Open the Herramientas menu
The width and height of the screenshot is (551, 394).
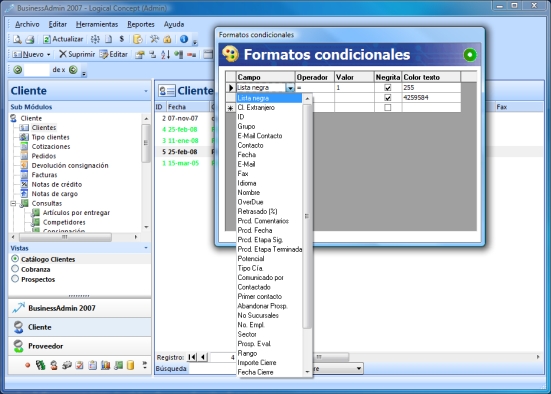pyautogui.click(x=97, y=24)
